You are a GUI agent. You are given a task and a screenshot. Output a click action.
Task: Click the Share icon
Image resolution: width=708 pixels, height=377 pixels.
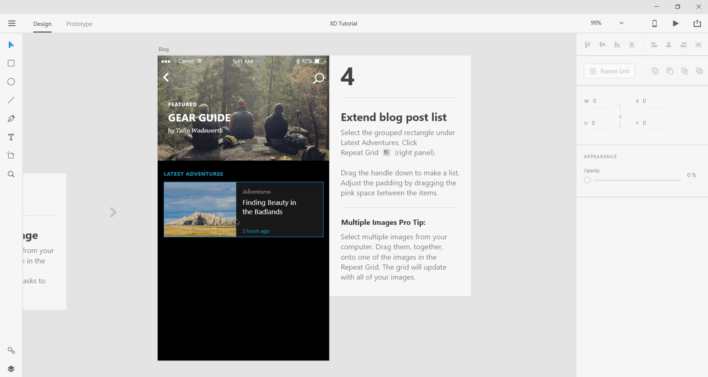(x=697, y=23)
